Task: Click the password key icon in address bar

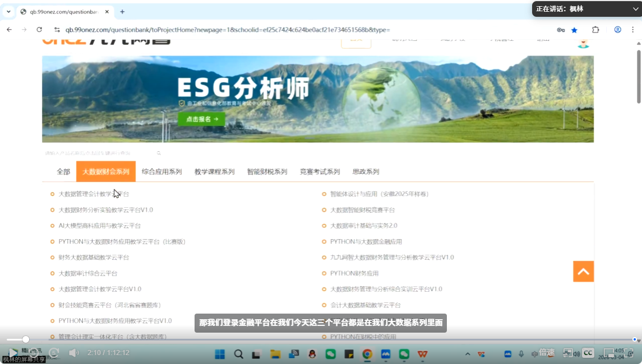Action: tap(560, 30)
